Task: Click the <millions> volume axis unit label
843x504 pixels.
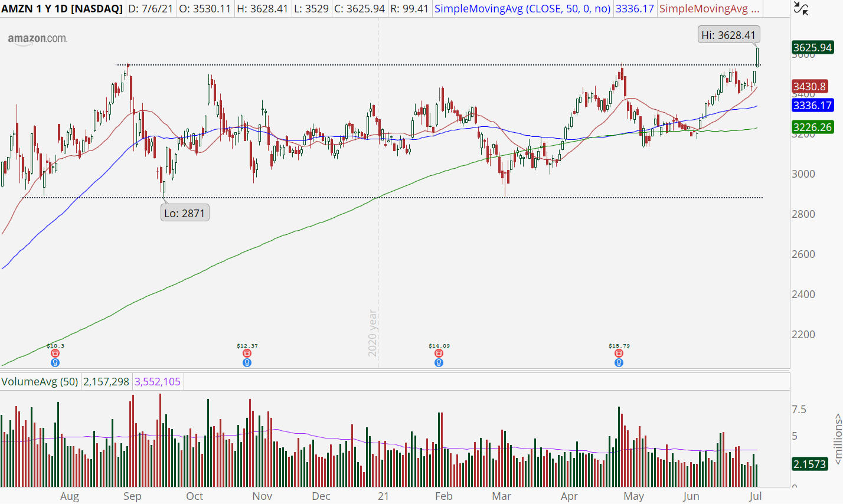Action: tap(838, 438)
